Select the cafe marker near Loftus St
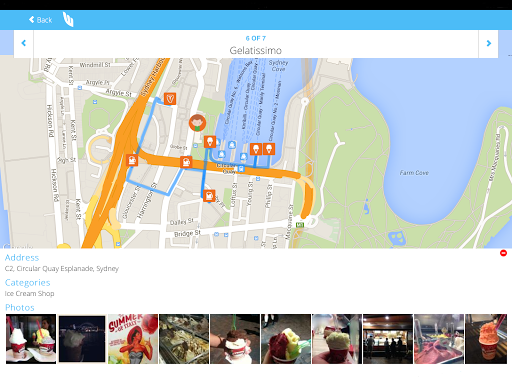This screenshot has height=384, width=512. [x=209, y=196]
